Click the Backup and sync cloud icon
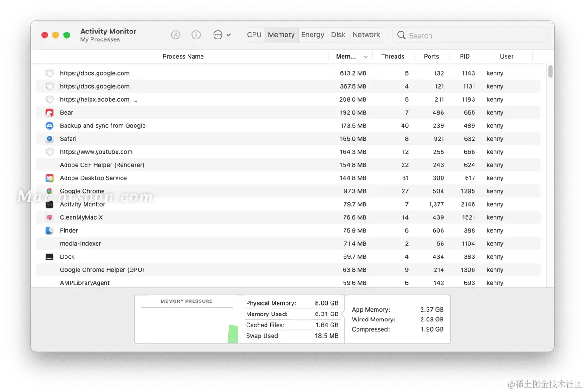585x392 pixels. click(50, 125)
